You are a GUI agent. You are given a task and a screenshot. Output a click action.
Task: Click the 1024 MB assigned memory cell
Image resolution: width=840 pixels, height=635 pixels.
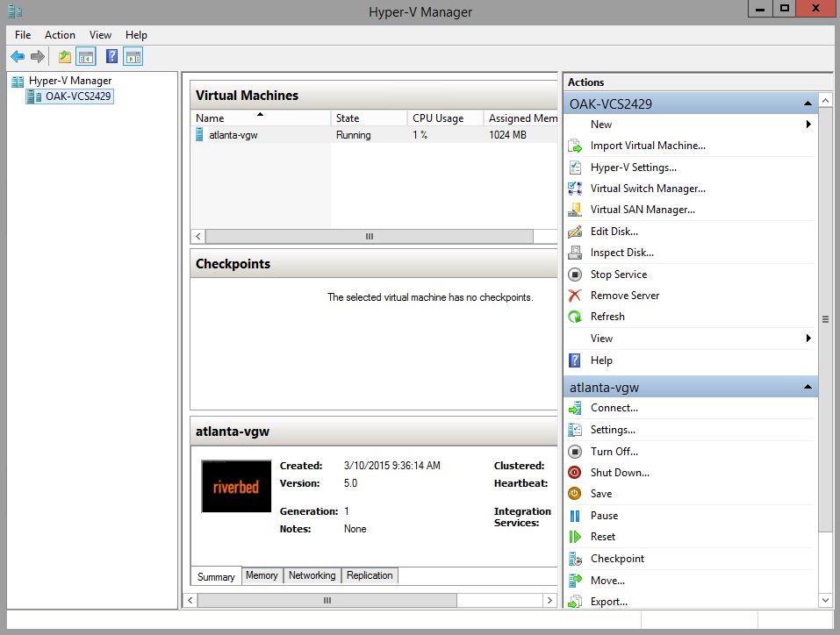click(507, 135)
